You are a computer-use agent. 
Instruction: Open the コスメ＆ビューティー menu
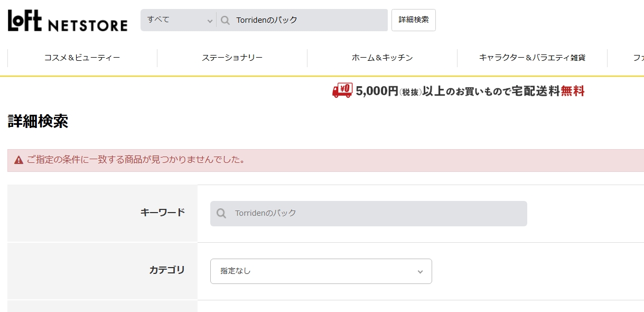coord(82,58)
